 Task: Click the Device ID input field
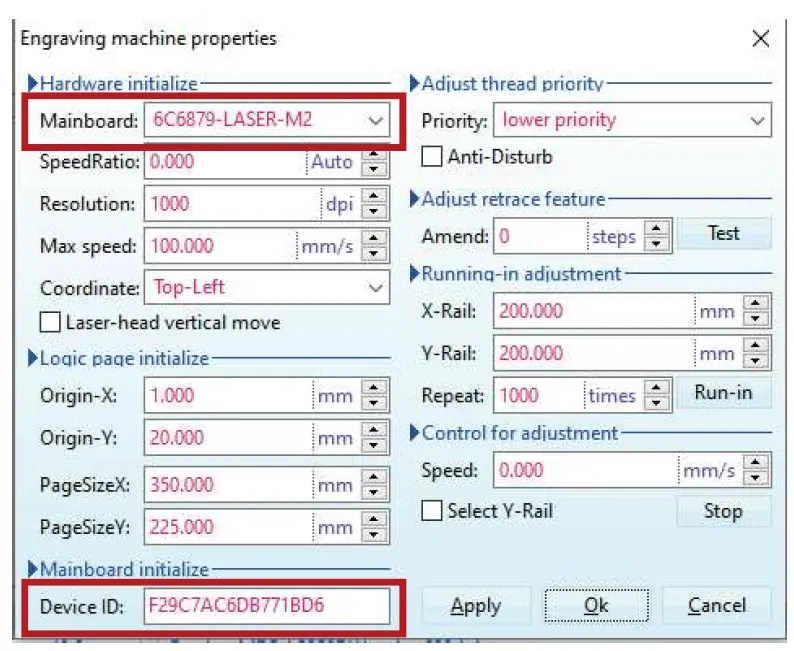(267, 605)
